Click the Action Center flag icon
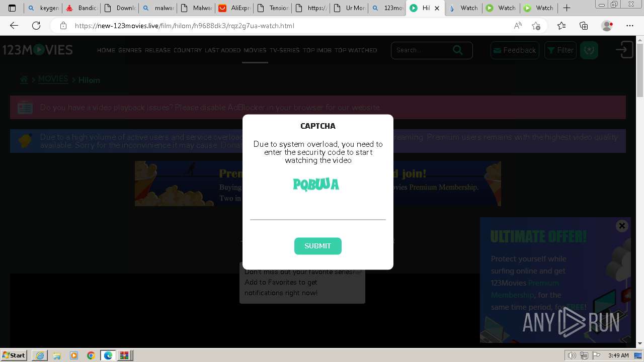The image size is (644, 362). (596, 355)
